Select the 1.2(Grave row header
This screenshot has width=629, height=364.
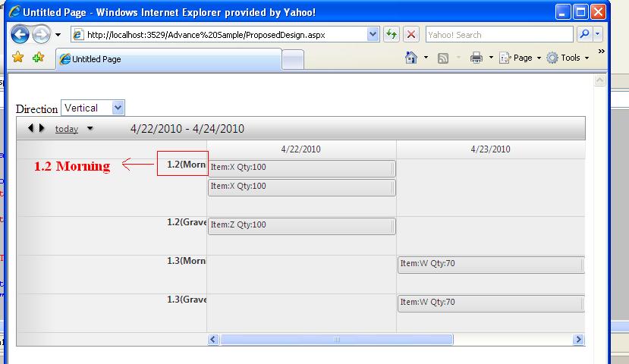pyautogui.click(x=187, y=222)
